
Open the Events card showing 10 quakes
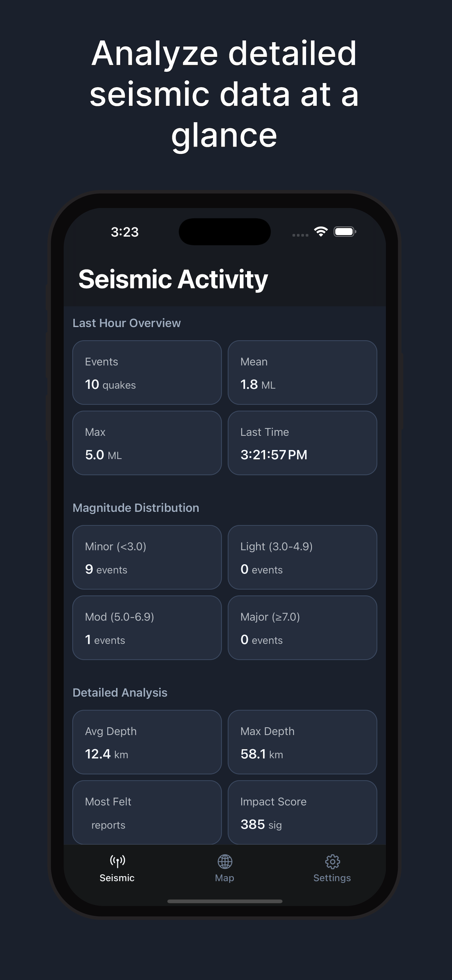pos(147,373)
